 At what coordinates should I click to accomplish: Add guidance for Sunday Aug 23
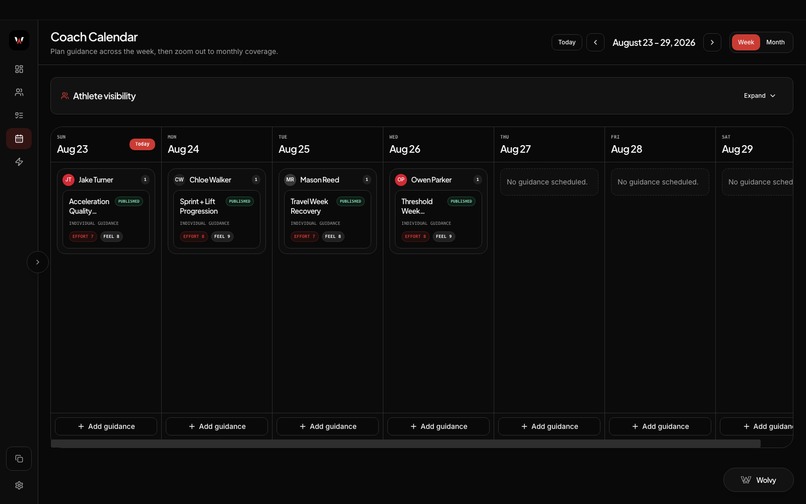[x=106, y=426]
